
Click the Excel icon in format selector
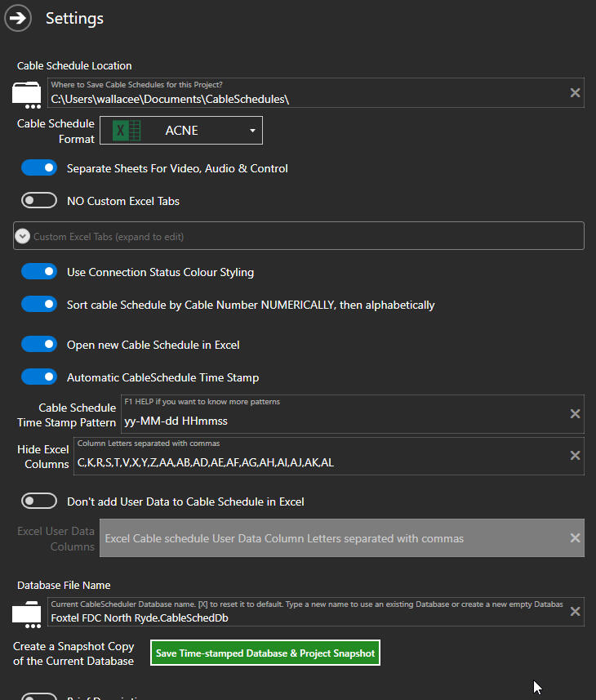127,131
